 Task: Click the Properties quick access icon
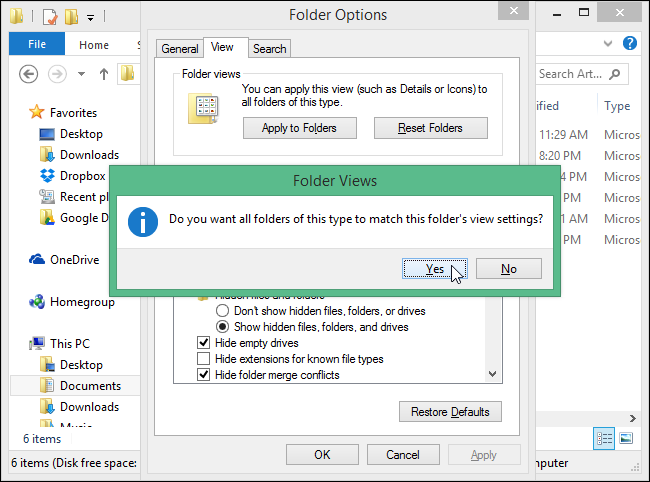point(50,17)
